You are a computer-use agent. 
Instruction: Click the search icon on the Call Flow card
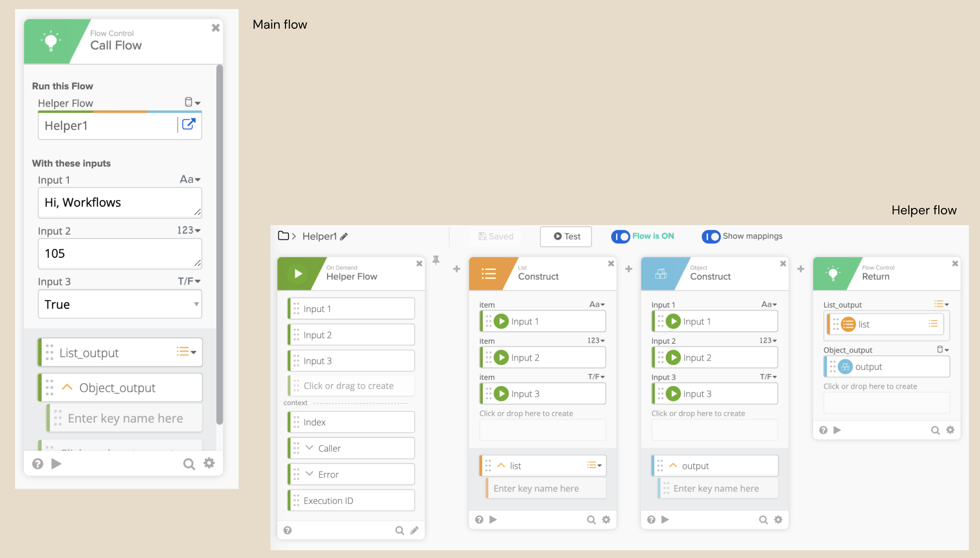[x=189, y=463]
